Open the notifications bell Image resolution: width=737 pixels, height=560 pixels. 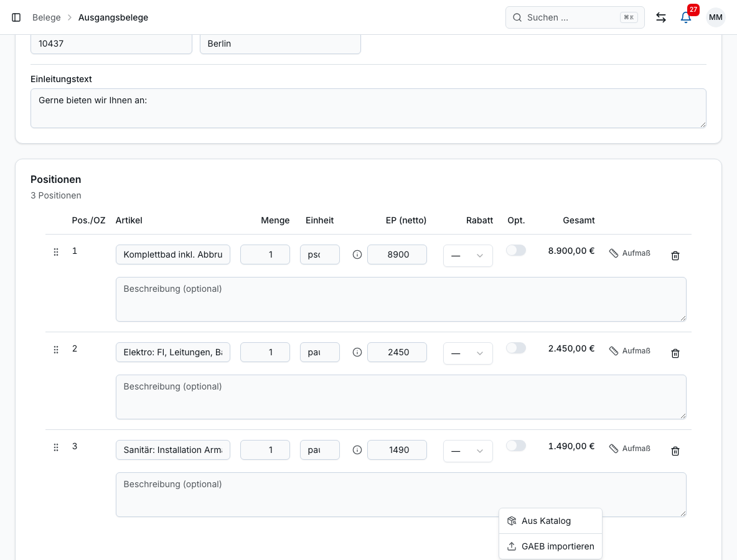[686, 17]
